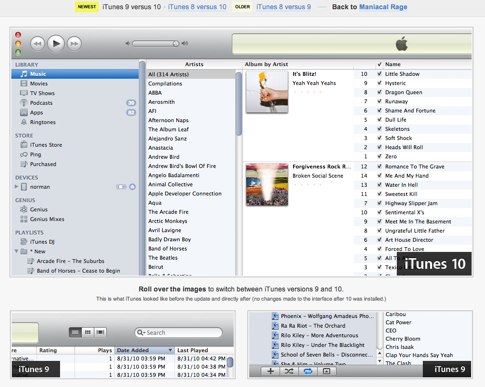The width and height of the screenshot is (485, 387).
Task: Uncheck the Little Shadow track checkbox
Action: 379,74
